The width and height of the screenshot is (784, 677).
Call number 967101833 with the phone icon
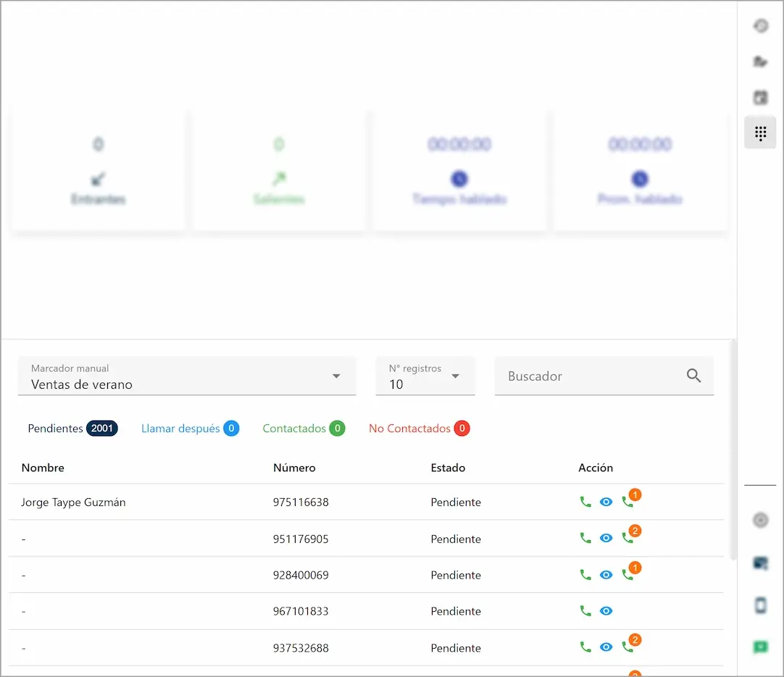click(x=585, y=611)
